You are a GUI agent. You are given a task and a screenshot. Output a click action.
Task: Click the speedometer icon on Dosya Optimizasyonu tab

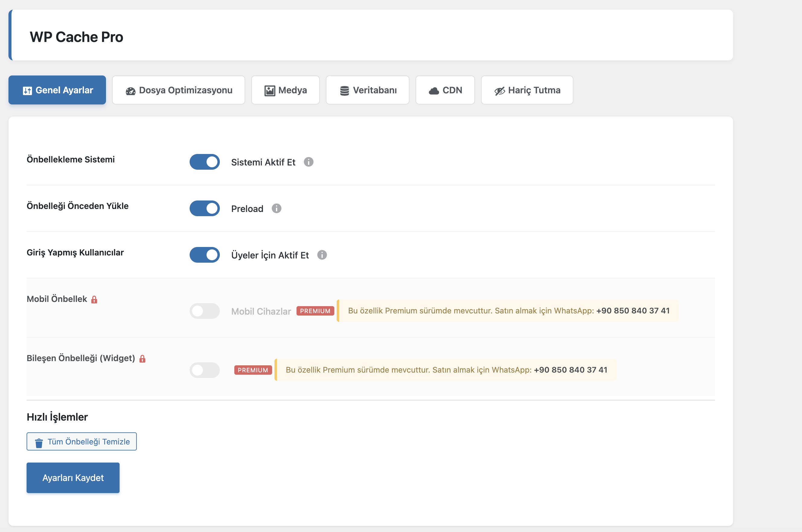(131, 91)
